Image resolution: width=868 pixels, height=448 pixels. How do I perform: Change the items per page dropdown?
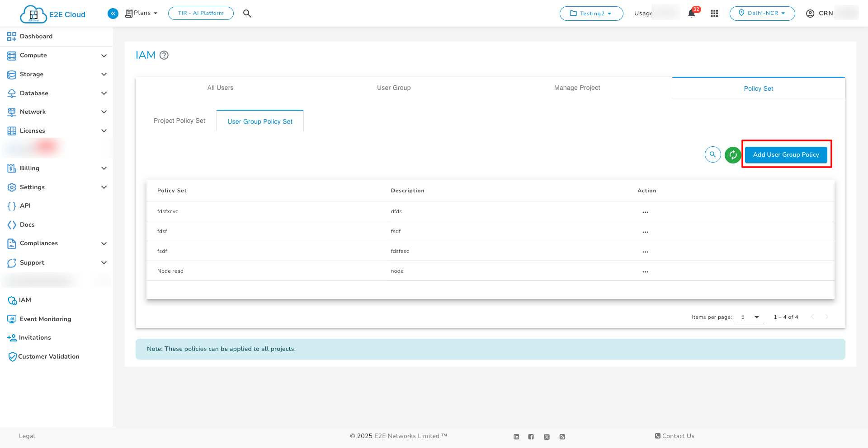[x=750, y=317]
